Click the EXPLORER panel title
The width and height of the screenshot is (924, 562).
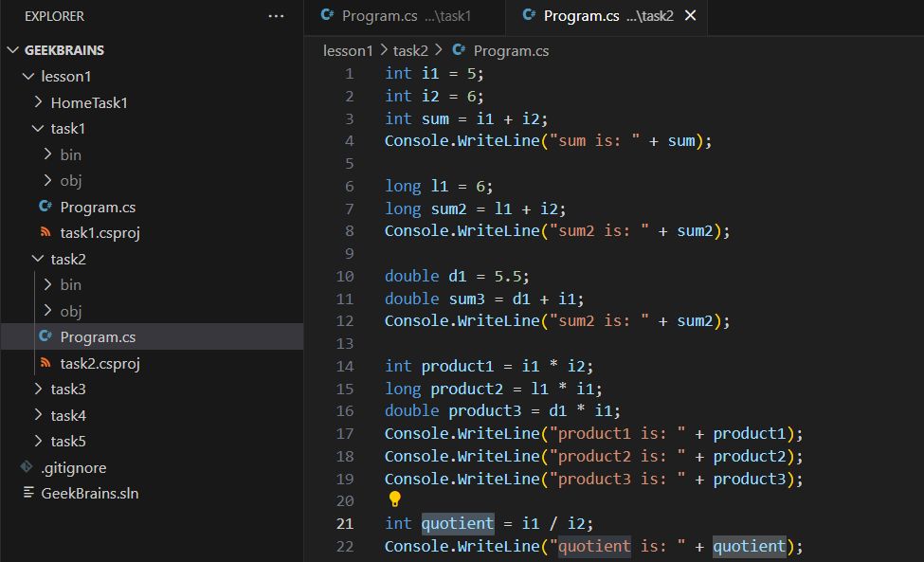pos(54,16)
